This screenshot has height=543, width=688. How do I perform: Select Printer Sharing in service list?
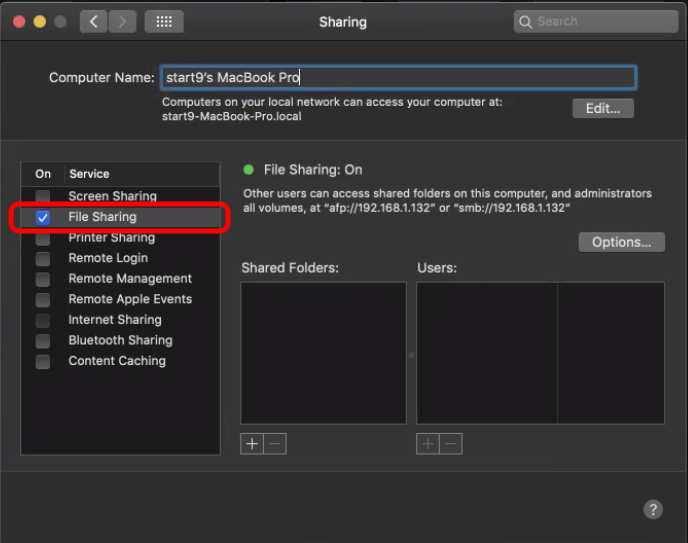click(x=111, y=238)
